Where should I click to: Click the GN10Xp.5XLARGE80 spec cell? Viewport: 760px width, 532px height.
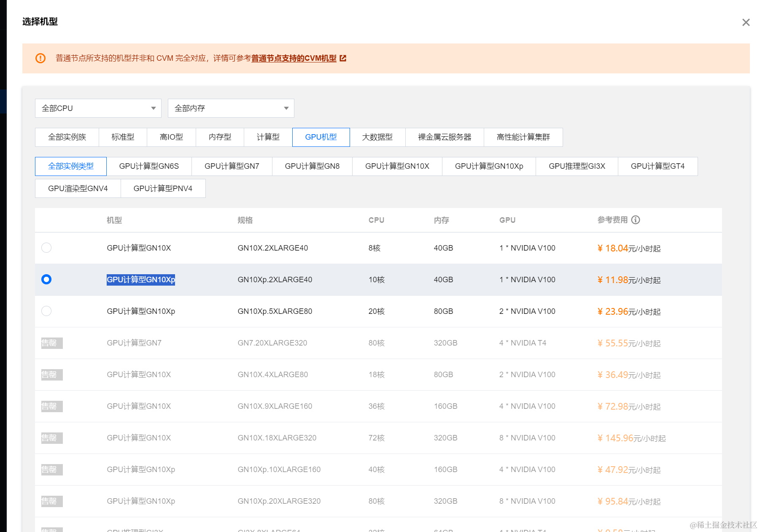[x=275, y=311]
